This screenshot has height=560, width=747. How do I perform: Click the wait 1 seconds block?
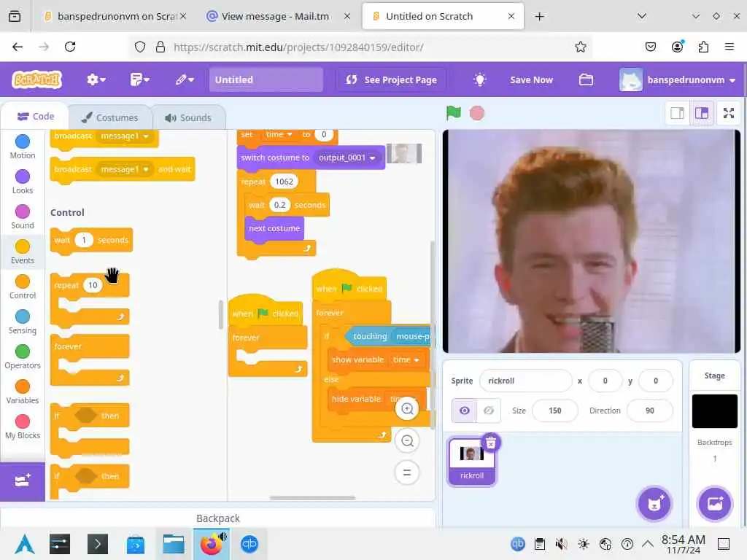coord(91,240)
